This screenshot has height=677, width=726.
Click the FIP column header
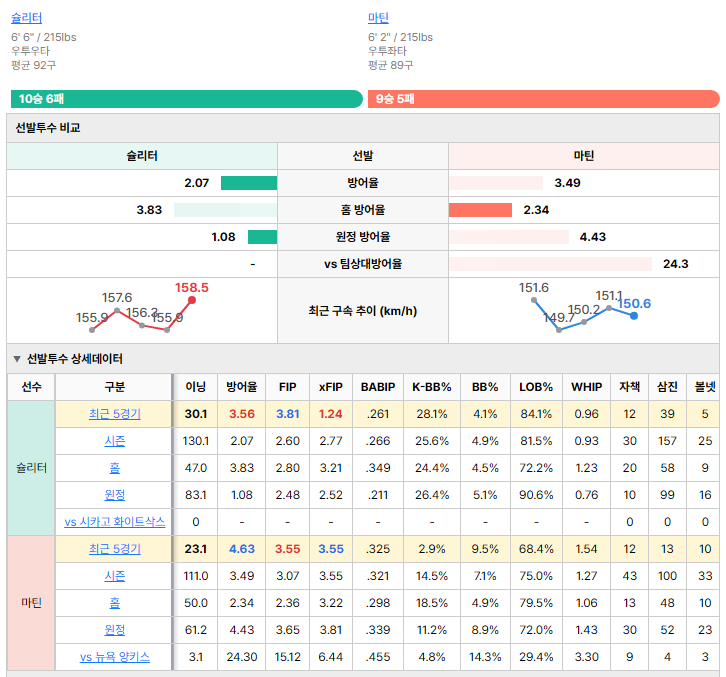287,387
